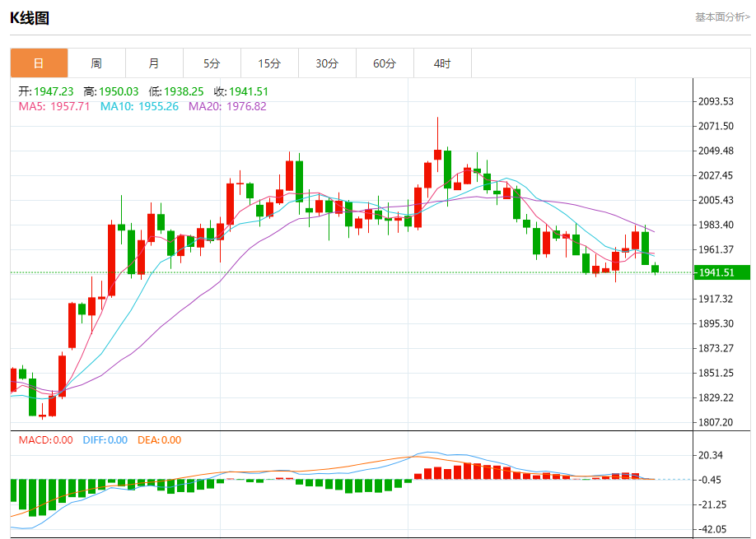Open the 60分 interval tab
The height and width of the screenshot is (539, 756).
(385, 63)
